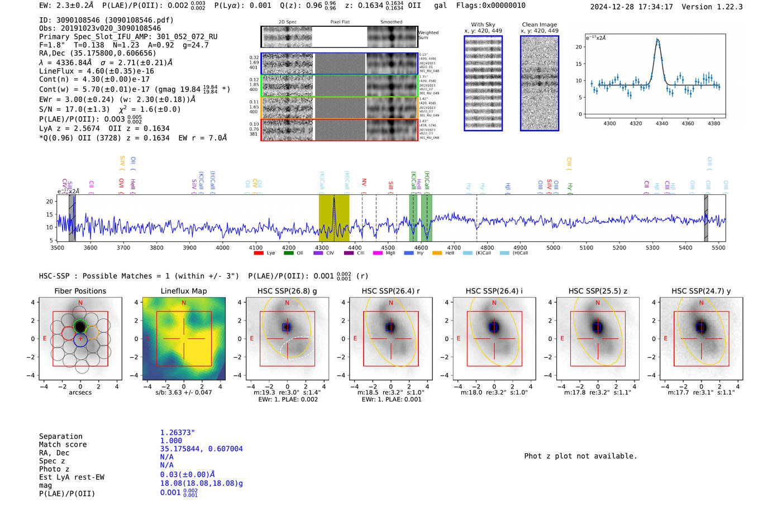782x532 pixels.
Task: Click the green-shaded absorption band left of 4600
Action: [x=413, y=218]
